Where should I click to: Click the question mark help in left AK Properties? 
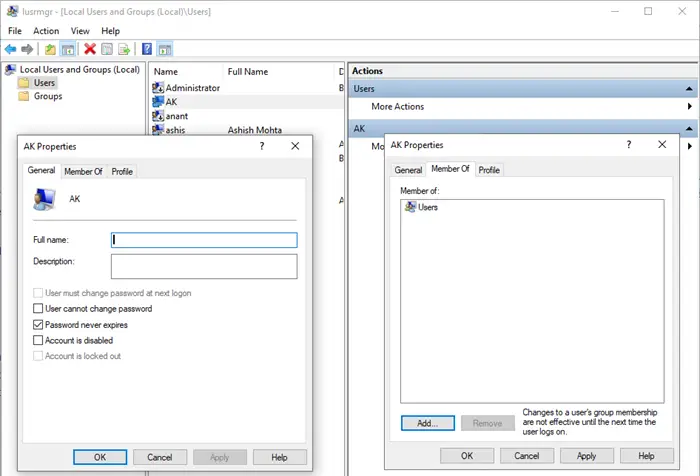click(x=262, y=146)
